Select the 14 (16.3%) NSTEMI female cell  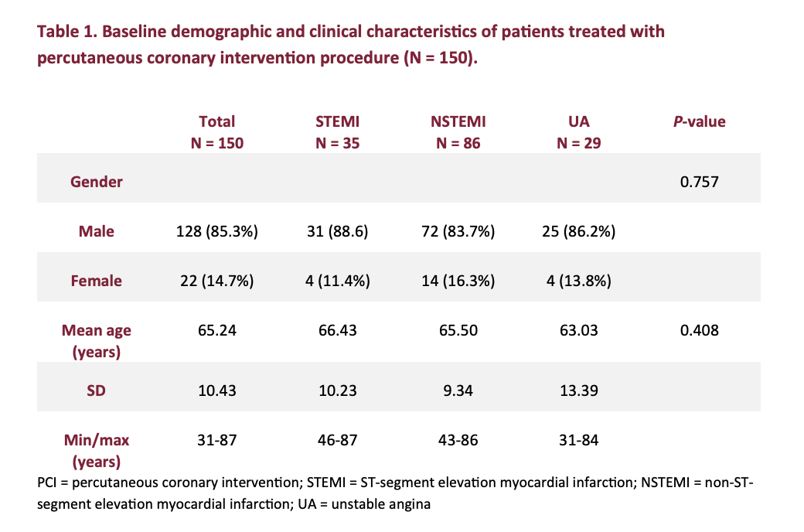point(458,281)
